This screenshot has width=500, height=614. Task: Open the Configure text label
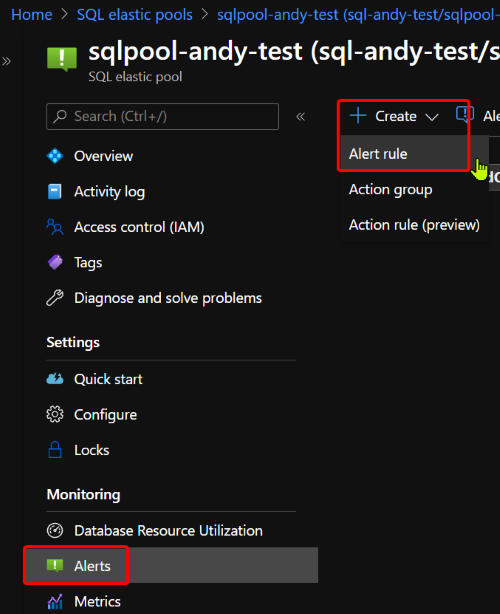click(105, 415)
